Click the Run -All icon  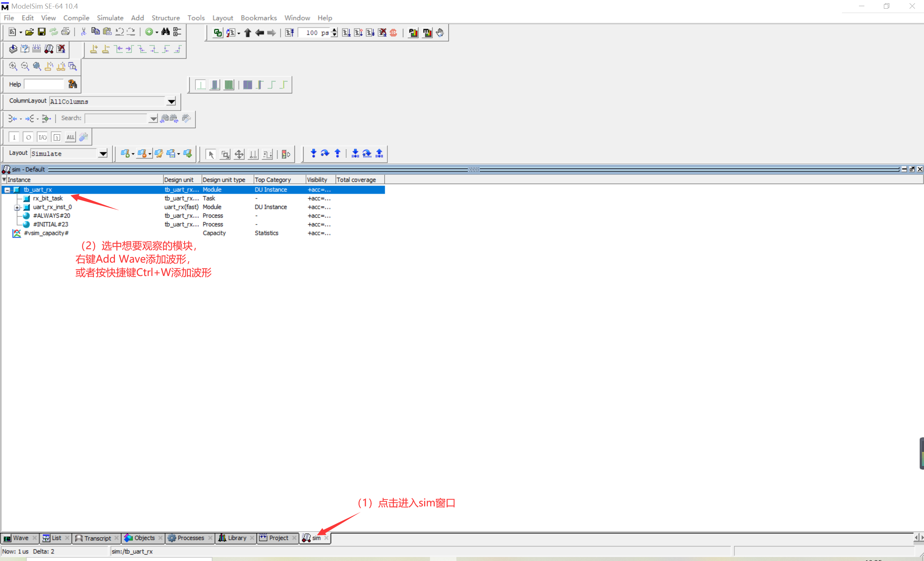click(x=370, y=33)
